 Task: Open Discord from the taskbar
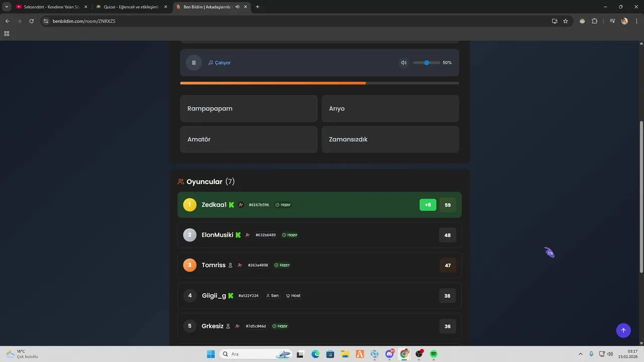click(389, 354)
